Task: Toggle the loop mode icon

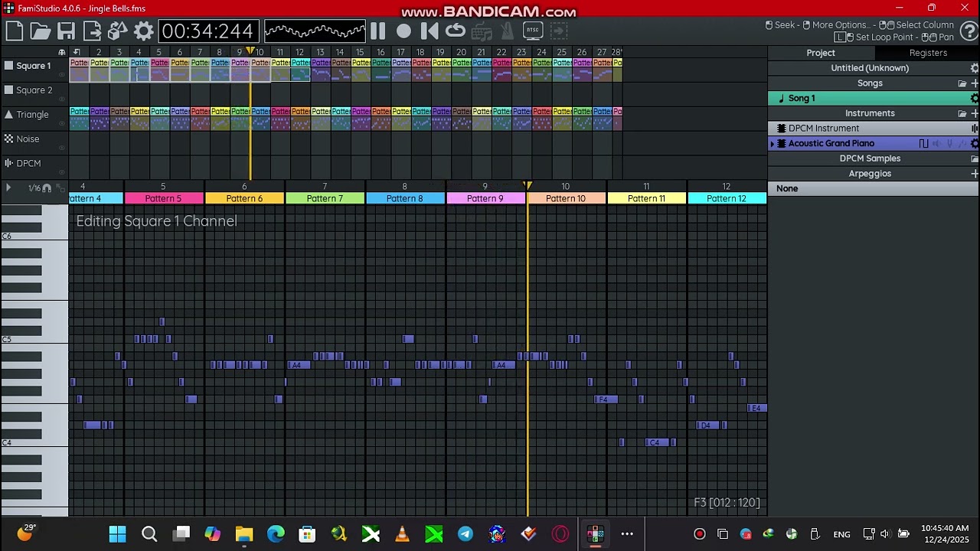Action: tap(456, 31)
